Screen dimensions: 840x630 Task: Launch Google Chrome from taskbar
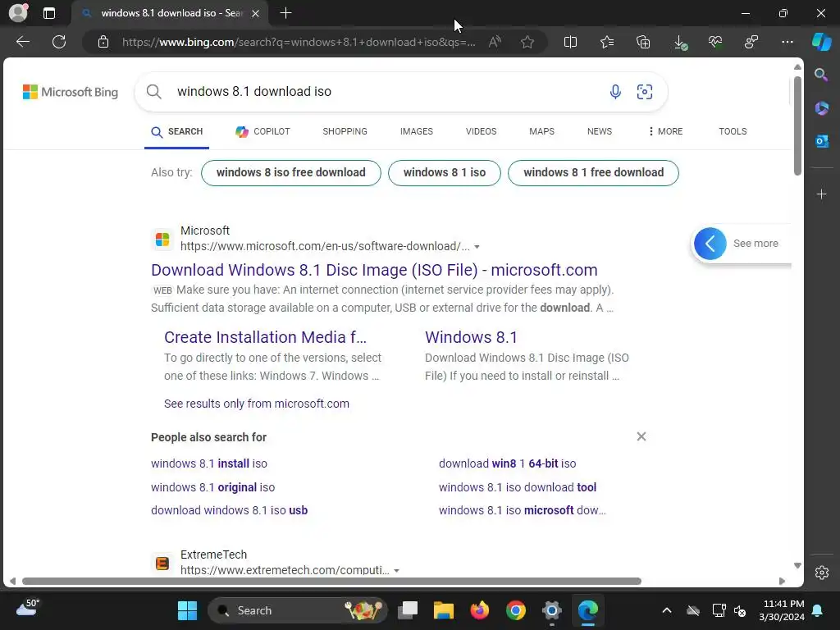(516, 610)
